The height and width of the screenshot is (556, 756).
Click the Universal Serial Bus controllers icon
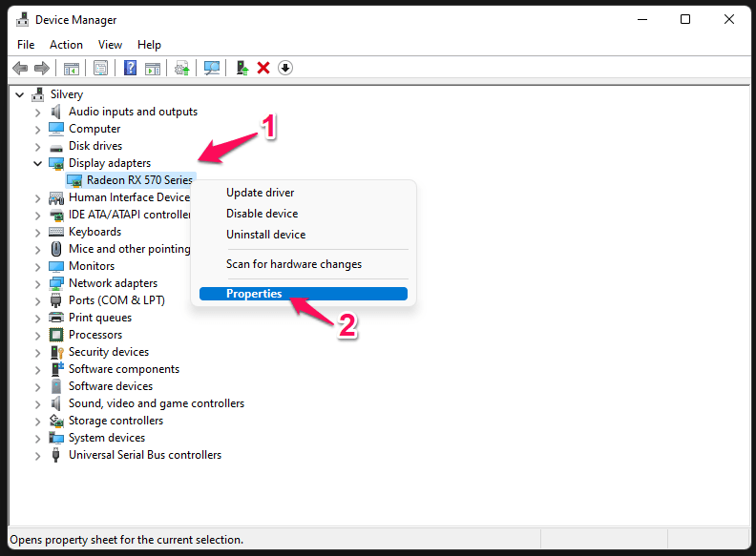tap(56, 455)
